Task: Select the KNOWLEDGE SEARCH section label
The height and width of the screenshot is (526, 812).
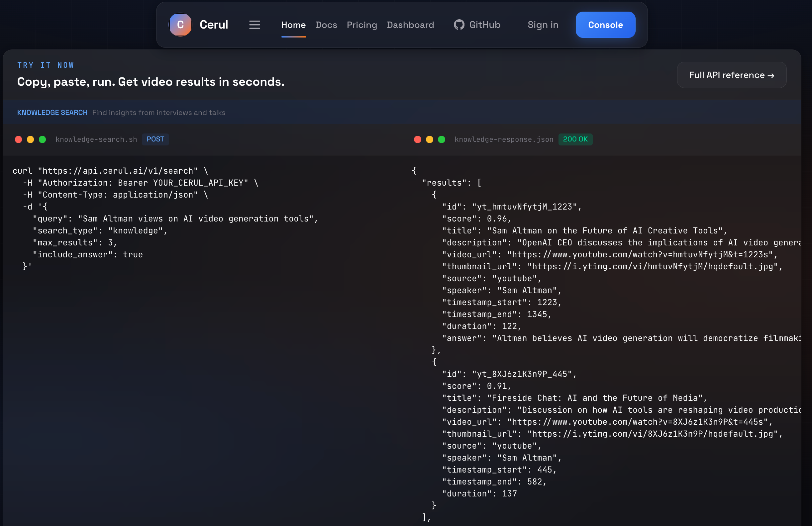Action: coord(52,112)
